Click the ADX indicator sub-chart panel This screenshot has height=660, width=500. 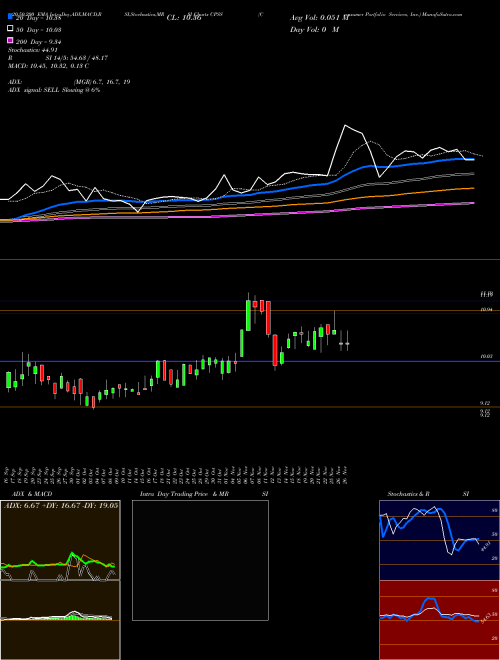point(60,540)
